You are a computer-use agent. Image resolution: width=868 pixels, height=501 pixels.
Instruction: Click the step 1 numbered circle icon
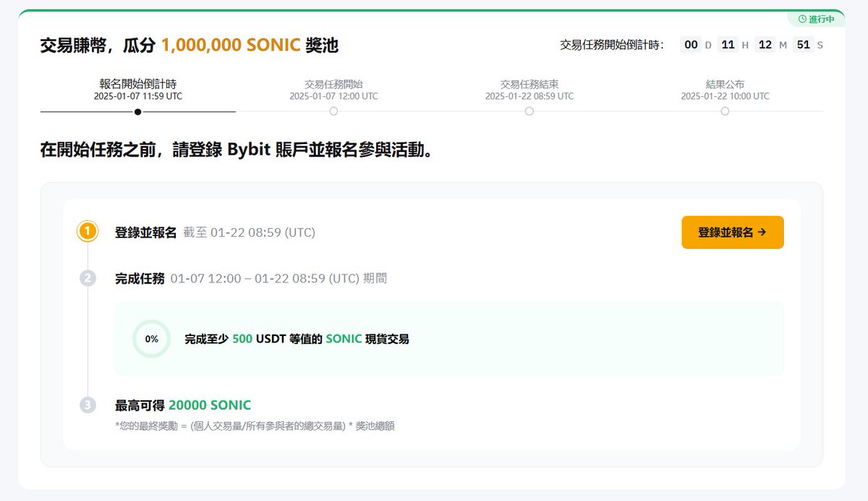pos(88,232)
